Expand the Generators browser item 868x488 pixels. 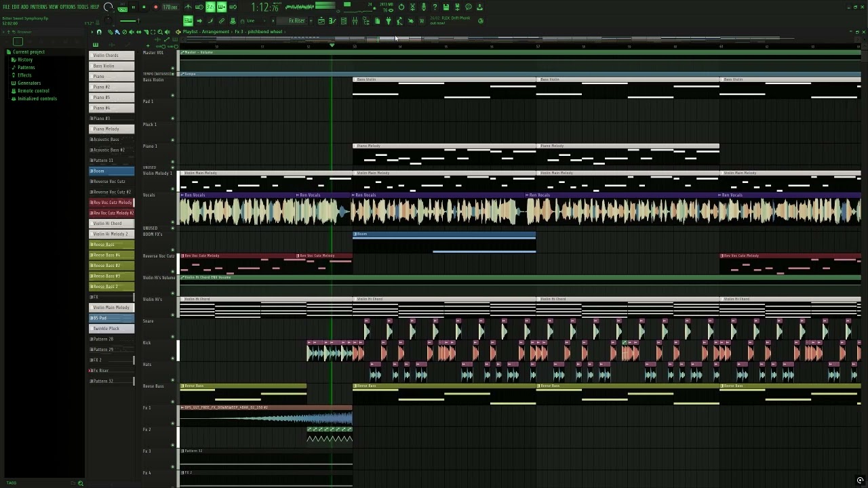pos(29,83)
